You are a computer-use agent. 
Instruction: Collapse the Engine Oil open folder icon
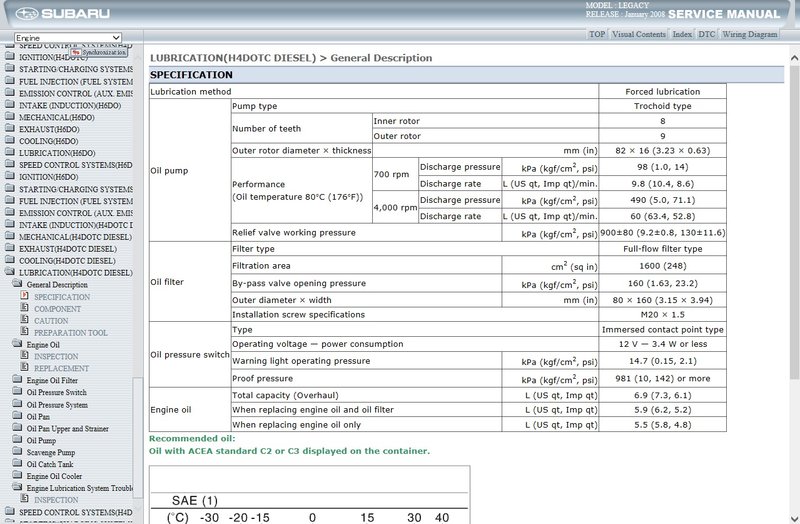click(17, 344)
